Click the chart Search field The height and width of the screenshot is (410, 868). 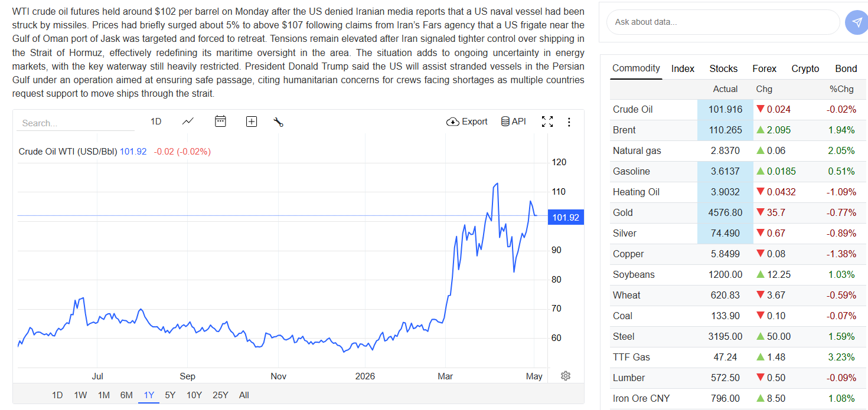click(76, 123)
